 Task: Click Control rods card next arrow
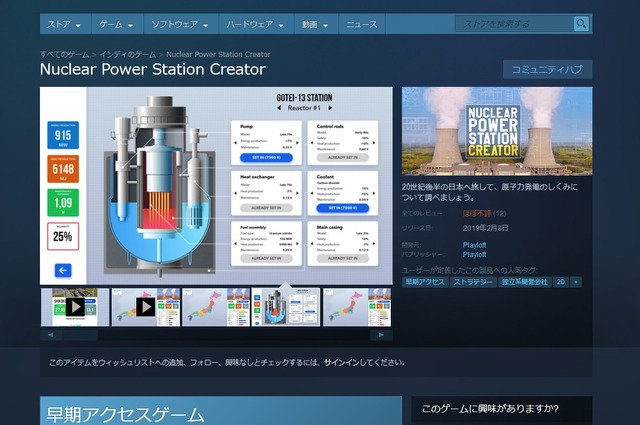pos(374,142)
